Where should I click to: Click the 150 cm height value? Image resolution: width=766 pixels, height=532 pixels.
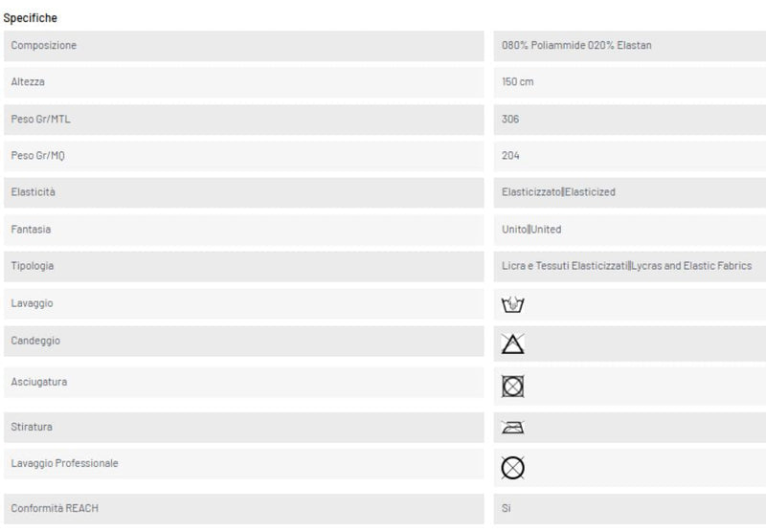tap(517, 82)
